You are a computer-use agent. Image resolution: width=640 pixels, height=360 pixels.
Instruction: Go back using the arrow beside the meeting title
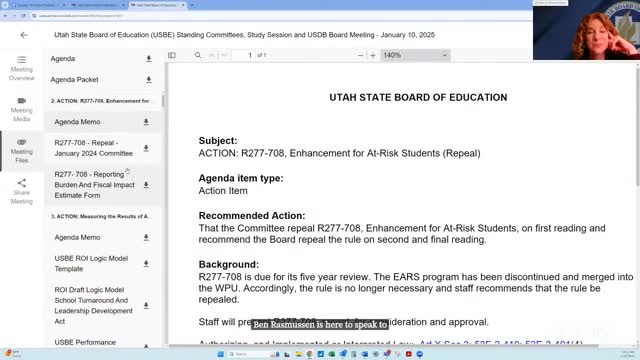24,35
